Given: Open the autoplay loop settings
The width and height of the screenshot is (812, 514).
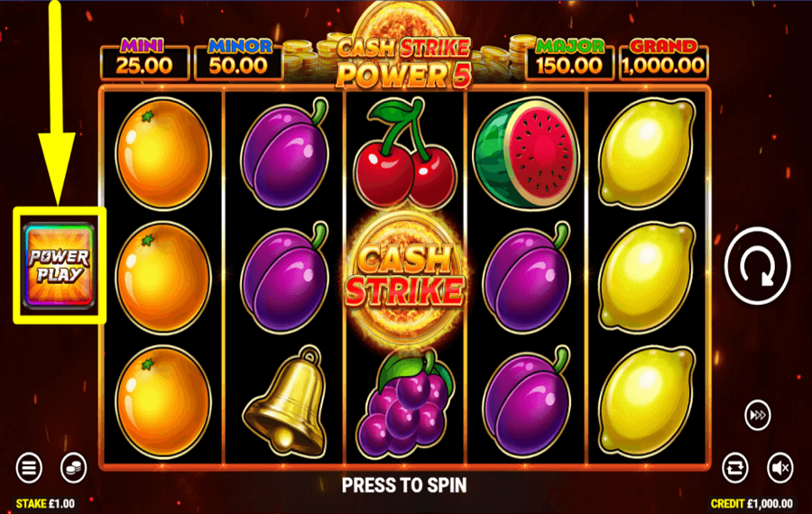Looking at the screenshot, I should [x=734, y=468].
